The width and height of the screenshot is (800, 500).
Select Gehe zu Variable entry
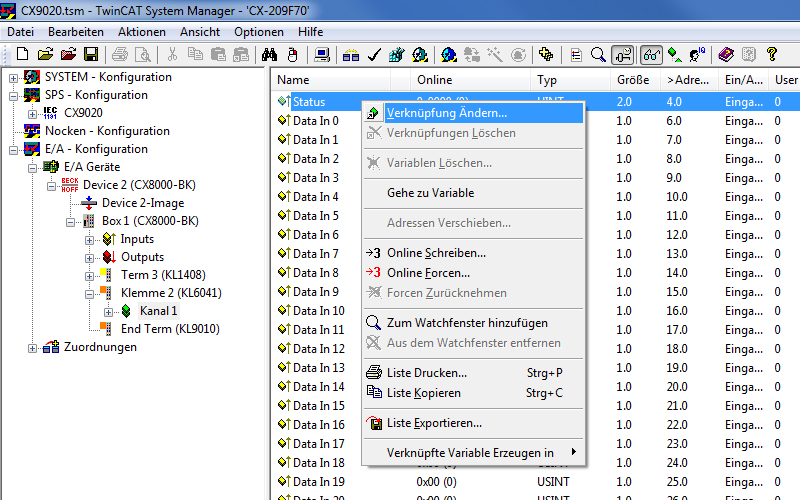(473, 193)
